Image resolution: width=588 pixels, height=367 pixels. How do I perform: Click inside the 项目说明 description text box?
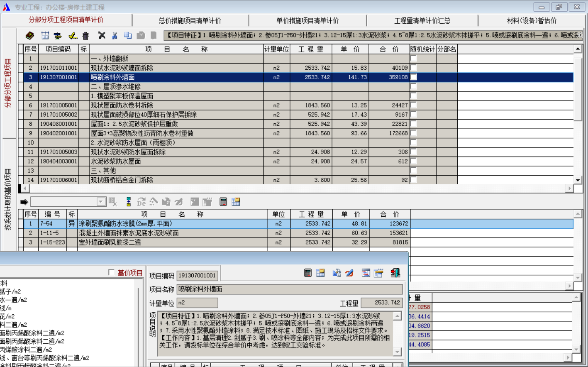275,334
